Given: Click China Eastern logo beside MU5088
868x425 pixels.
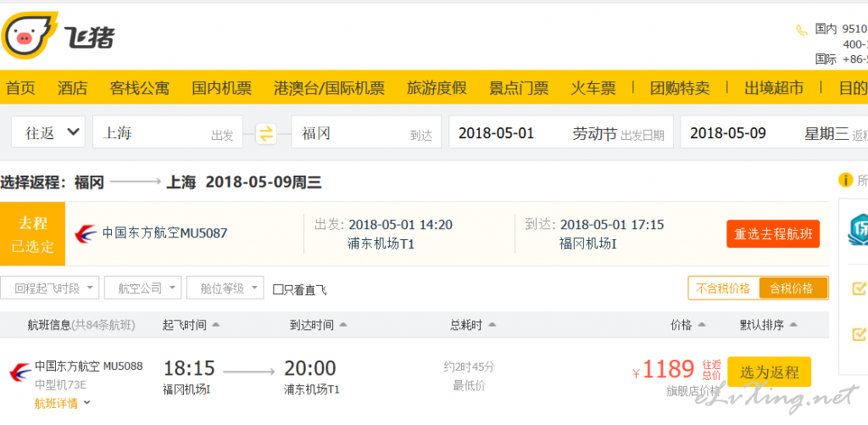Looking at the screenshot, I should point(20,372).
